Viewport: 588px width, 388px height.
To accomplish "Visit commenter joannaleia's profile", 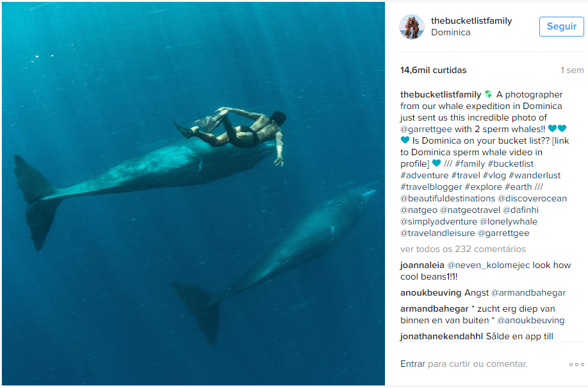I will click(x=421, y=265).
